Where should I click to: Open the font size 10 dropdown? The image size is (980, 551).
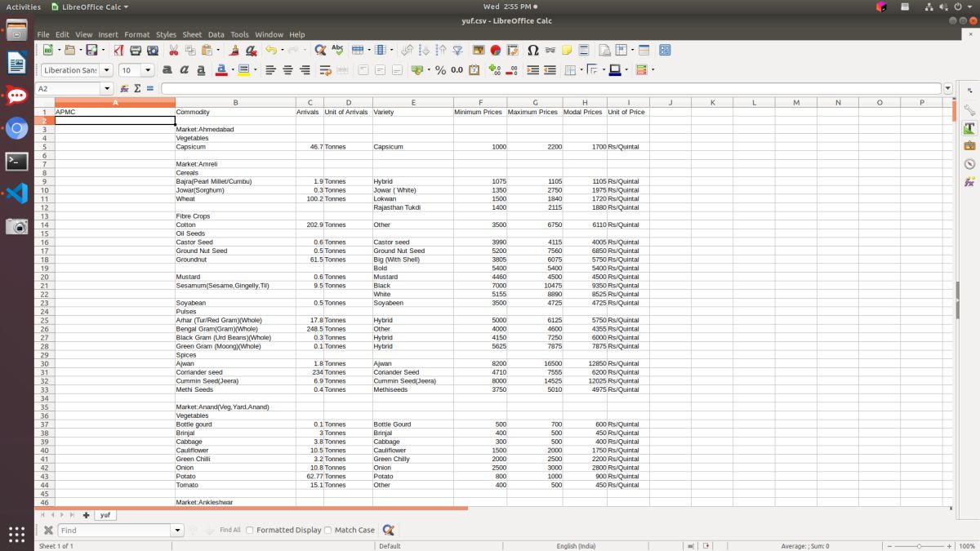coord(148,70)
